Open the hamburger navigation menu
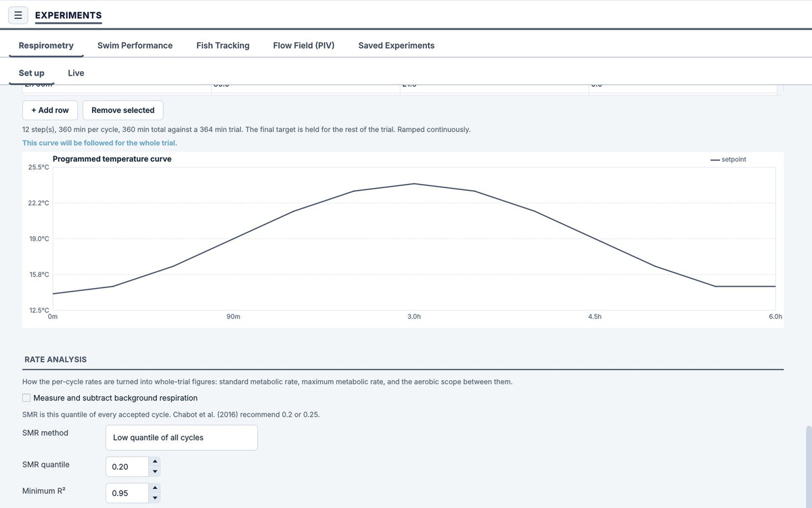Image resolution: width=812 pixels, height=508 pixels. 18,15
